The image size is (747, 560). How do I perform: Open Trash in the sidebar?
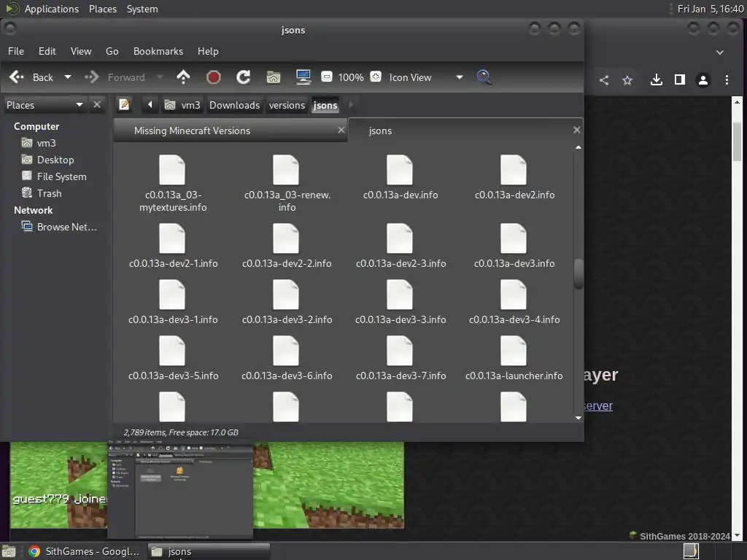point(42,192)
